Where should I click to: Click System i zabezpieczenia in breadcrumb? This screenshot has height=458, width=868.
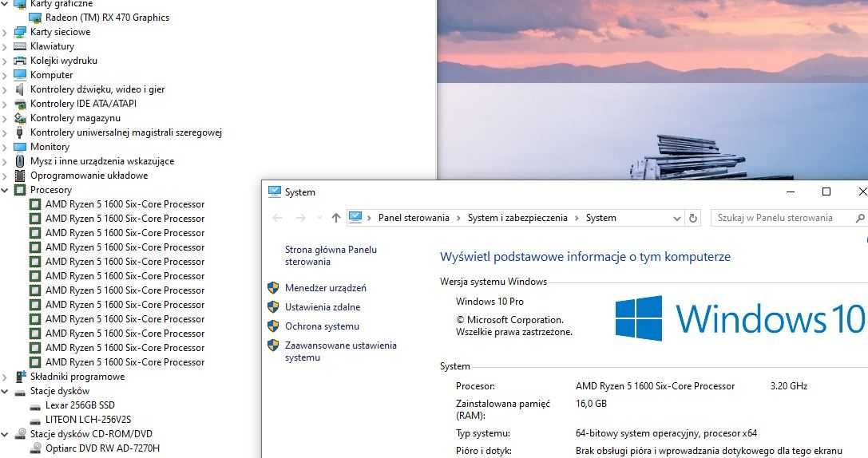point(517,218)
